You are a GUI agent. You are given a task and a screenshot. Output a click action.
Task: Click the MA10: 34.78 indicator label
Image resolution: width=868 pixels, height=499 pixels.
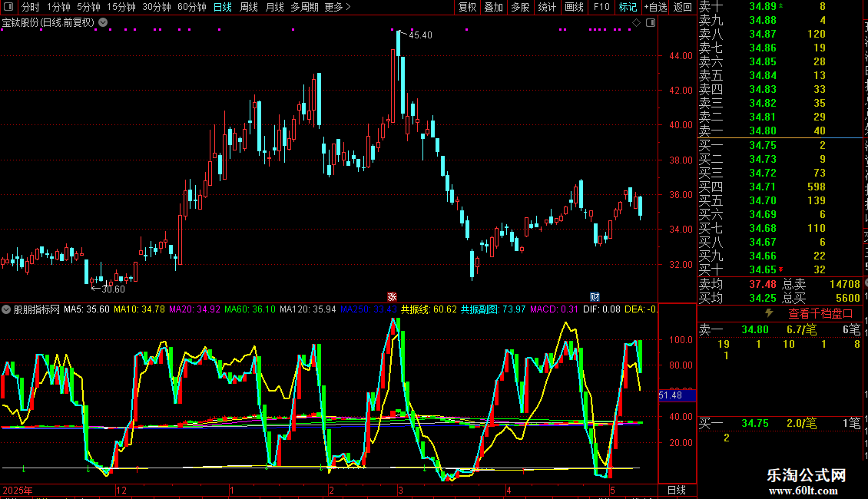point(140,309)
